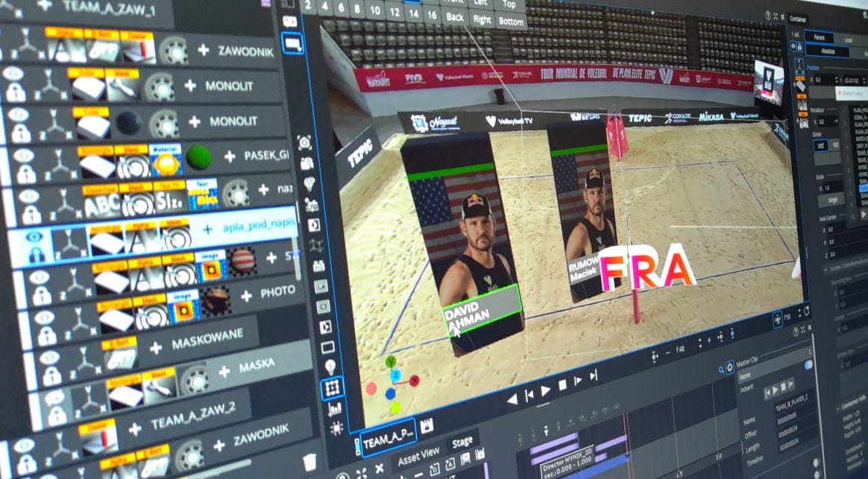Expand the ZAWODNIK container under TEAM_A_ZAW_1
Screen dimensions: 868x479
pyautogui.click(x=203, y=50)
